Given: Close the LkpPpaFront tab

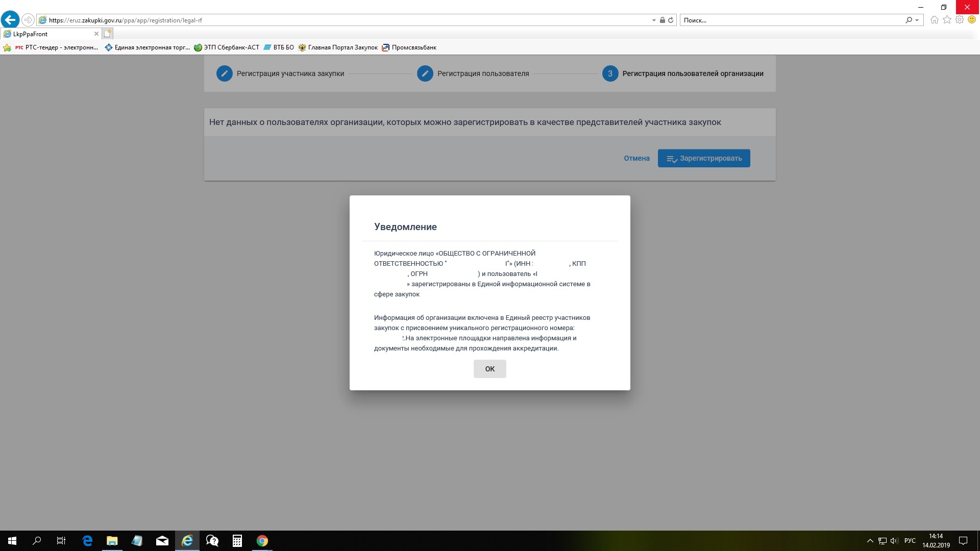Looking at the screenshot, I should tap(96, 34).
